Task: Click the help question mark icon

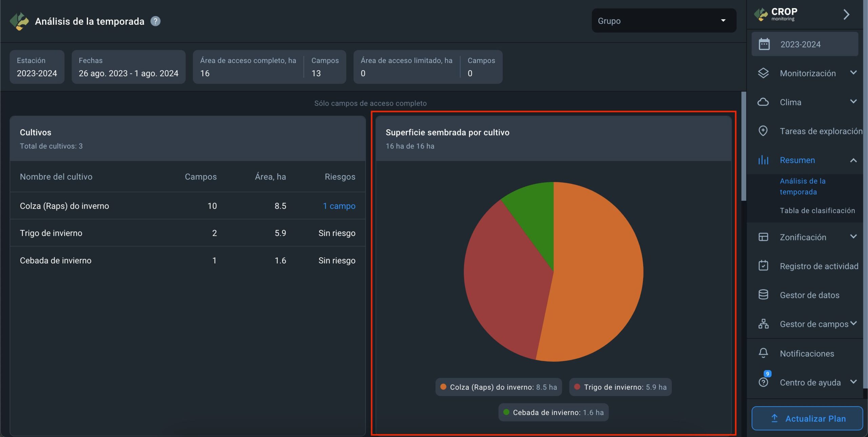Action: [155, 21]
